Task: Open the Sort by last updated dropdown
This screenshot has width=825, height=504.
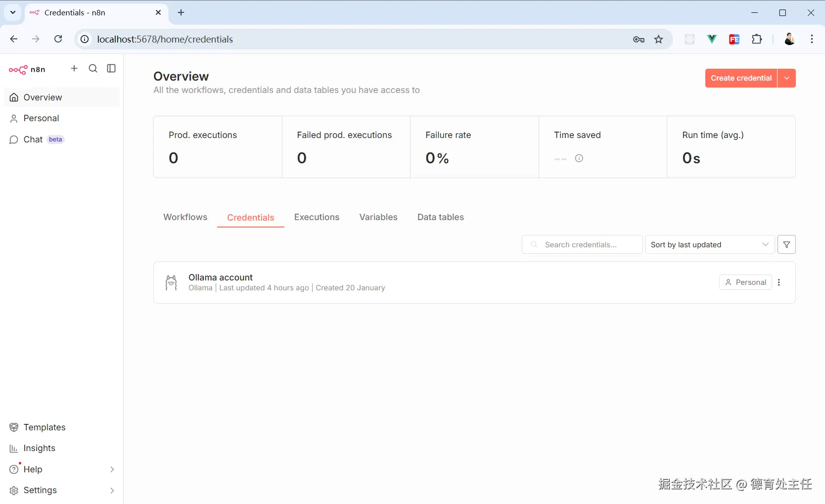Action: coord(710,244)
